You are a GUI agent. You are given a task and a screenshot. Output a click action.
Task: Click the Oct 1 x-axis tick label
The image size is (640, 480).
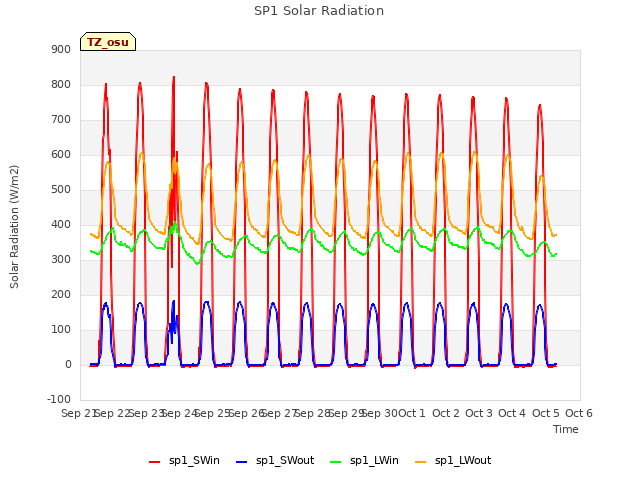point(412,413)
